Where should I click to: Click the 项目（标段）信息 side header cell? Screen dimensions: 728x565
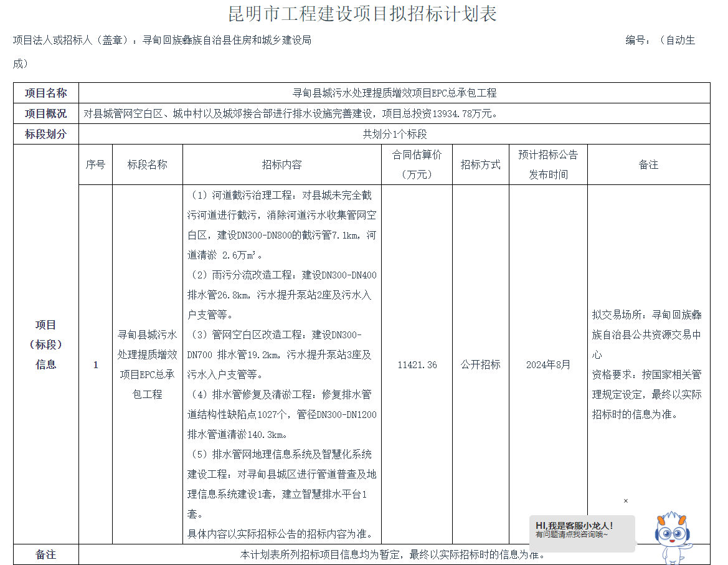tap(46, 344)
